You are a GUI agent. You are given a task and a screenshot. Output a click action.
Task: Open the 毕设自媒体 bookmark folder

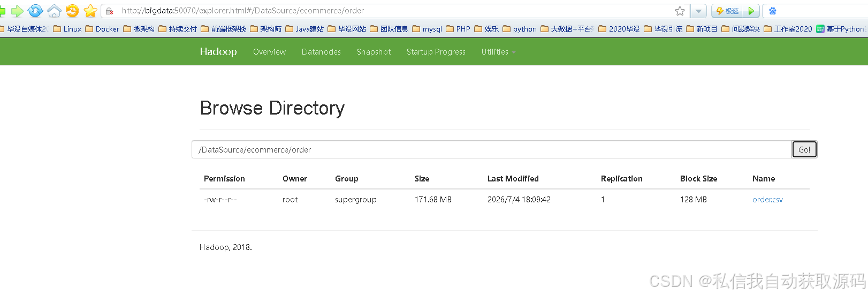click(x=23, y=29)
